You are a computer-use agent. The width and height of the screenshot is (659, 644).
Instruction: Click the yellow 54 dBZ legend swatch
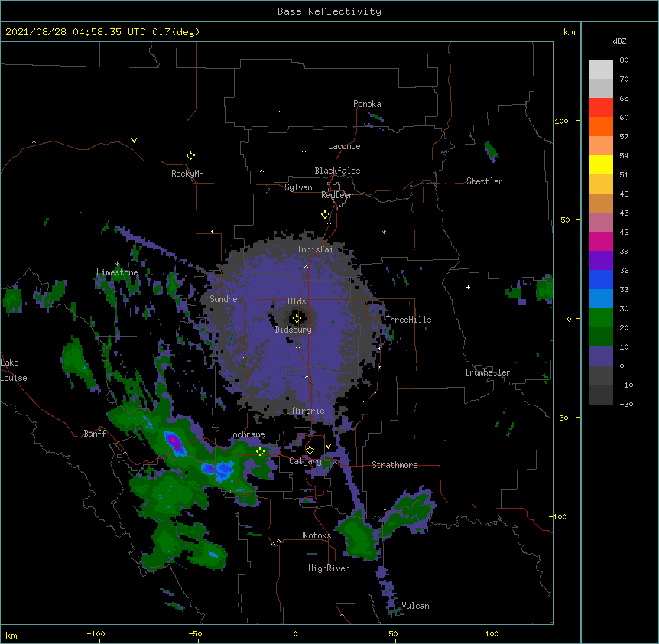click(x=601, y=164)
